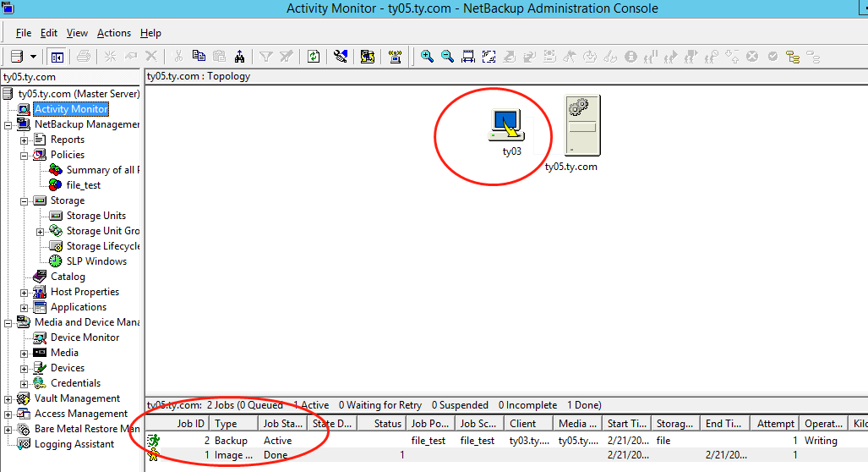Screen dimensions: 868x472
Task: Click the grayed Delete X toolbar icon
Action: tap(151, 56)
